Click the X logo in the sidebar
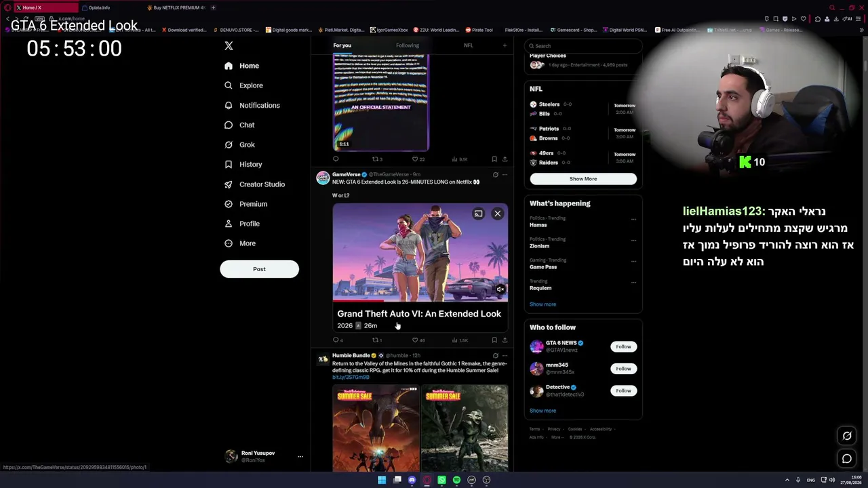Screen dimensions: 868x488 pyautogui.click(x=229, y=45)
